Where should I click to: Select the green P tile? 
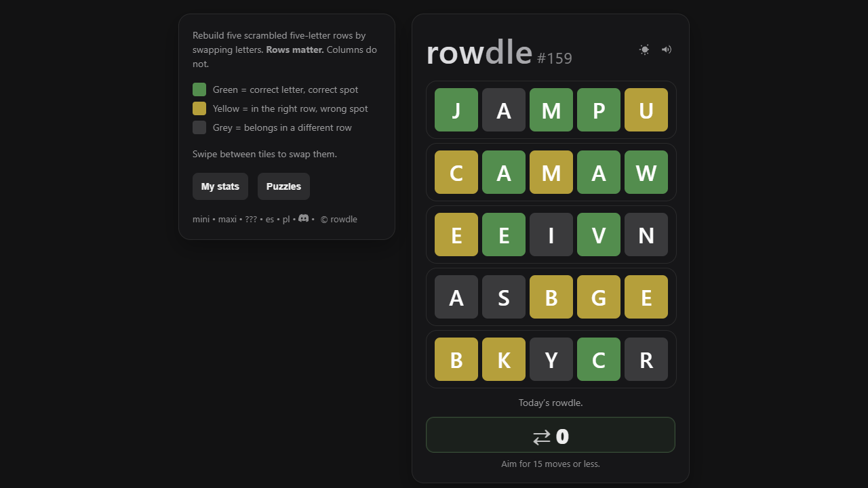click(599, 110)
